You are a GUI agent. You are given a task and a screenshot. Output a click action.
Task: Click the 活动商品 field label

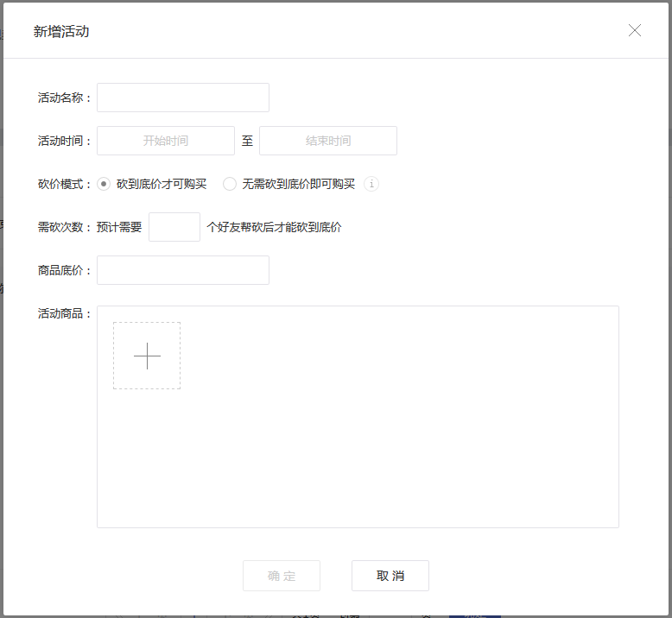pyautogui.click(x=64, y=313)
